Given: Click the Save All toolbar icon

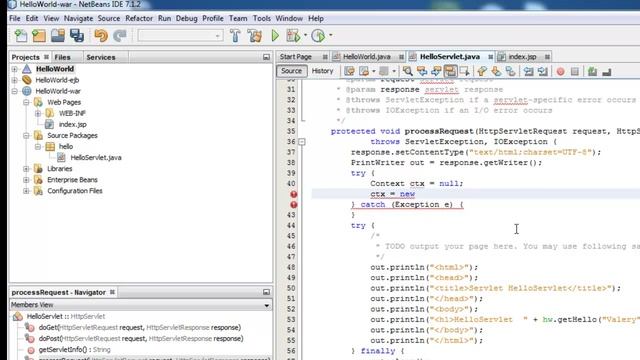Looking at the screenshot, I should 77,36.
